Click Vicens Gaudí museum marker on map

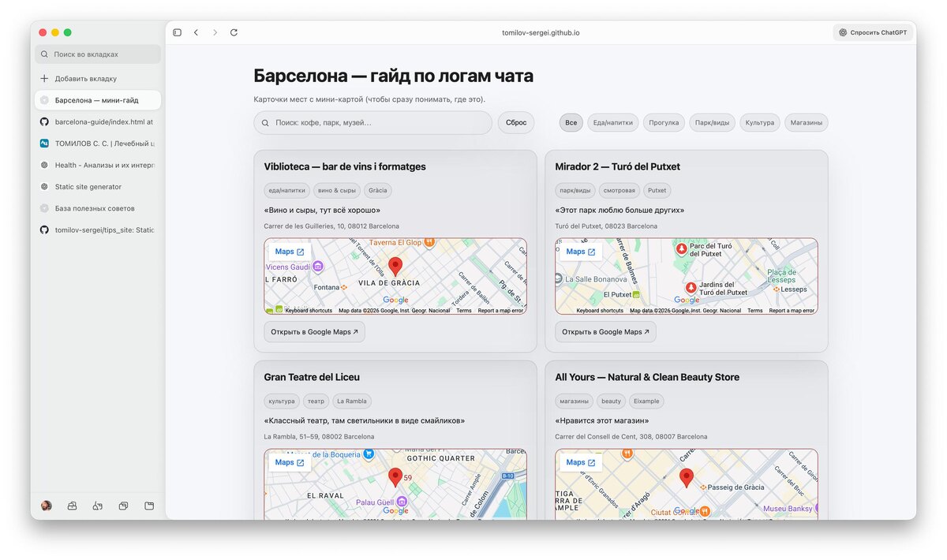(318, 267)
